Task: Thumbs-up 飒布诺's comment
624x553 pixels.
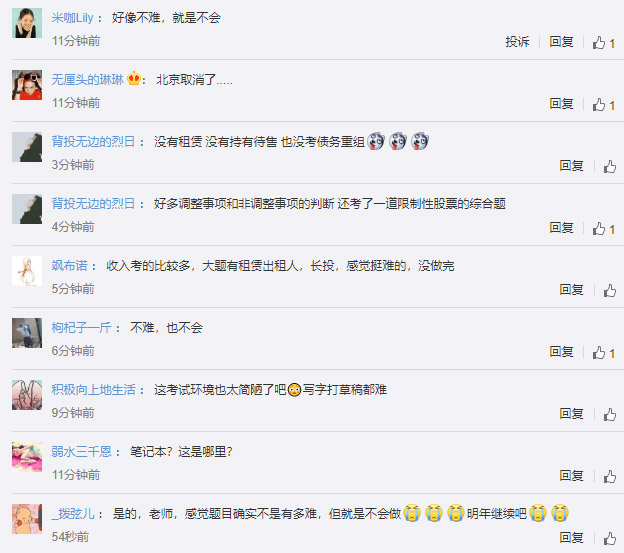Action: point(609,290)
